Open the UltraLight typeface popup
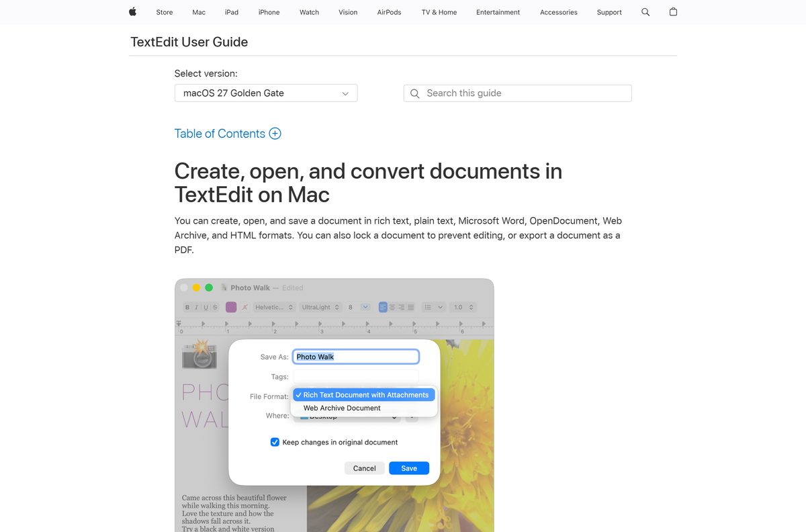Image resolution: width=806 pixels, height=532 pixels. coord(320,307)
